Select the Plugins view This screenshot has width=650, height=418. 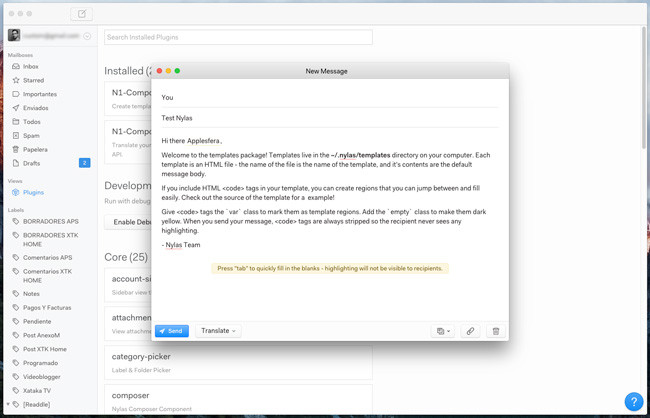pyautogui.click(x=33, y=192)
